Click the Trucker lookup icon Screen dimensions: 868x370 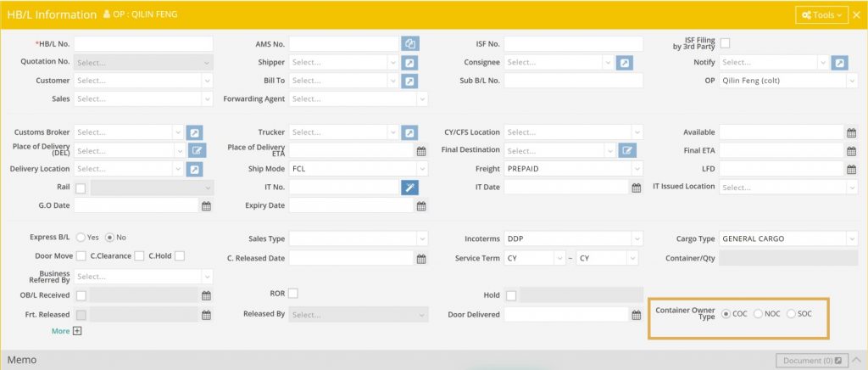tap(409, 132)
